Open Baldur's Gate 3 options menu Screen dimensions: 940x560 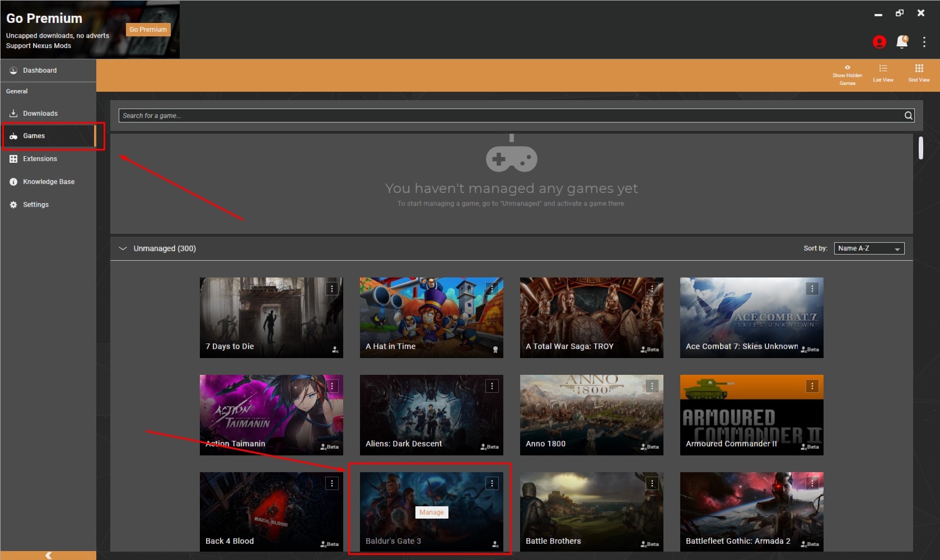click(492, 483)
